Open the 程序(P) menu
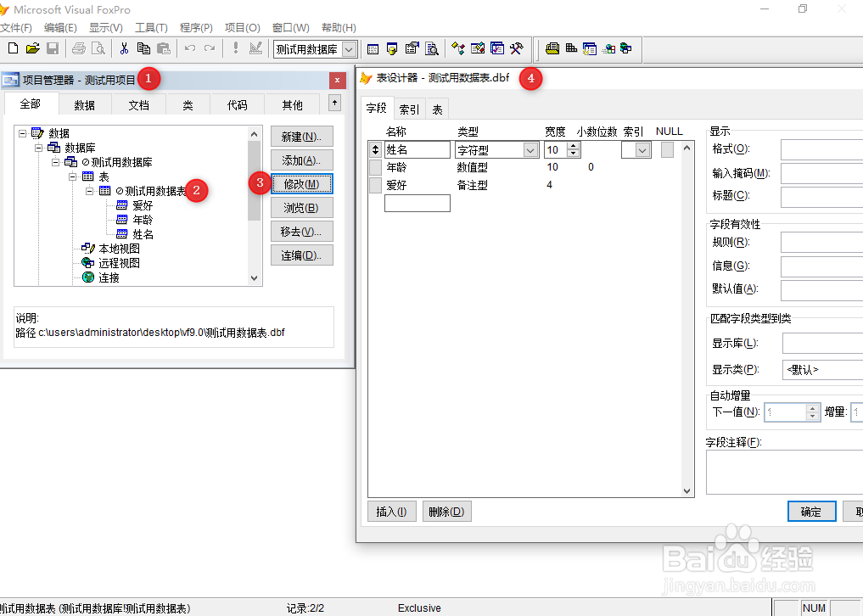The image size is (863, 616). 195,27
